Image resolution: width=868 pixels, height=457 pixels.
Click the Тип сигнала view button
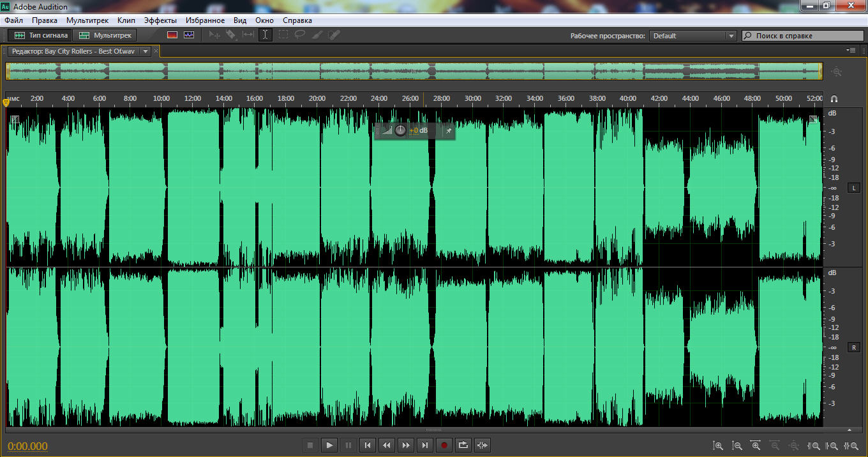41,35
